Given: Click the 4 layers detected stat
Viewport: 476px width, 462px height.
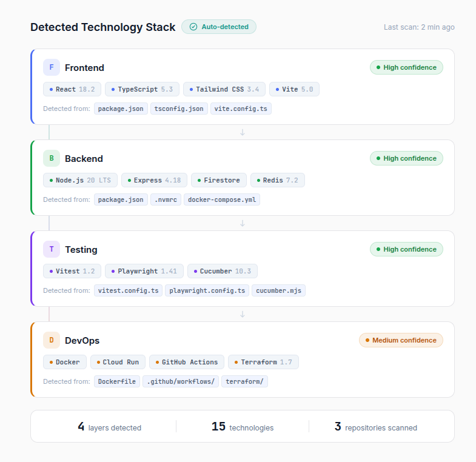Looking at the screenshot, I should [109, 426].
